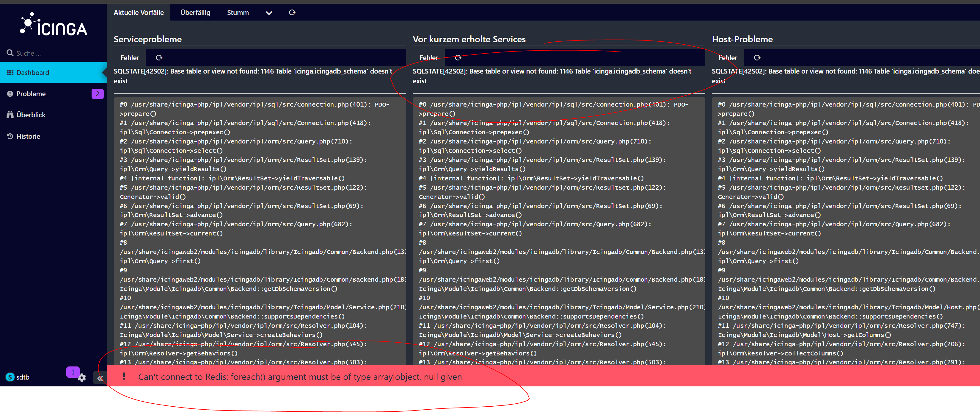Switch to the Aktuelle Vorfälle tab
980x412 pixels.
(x=139, y=13)
